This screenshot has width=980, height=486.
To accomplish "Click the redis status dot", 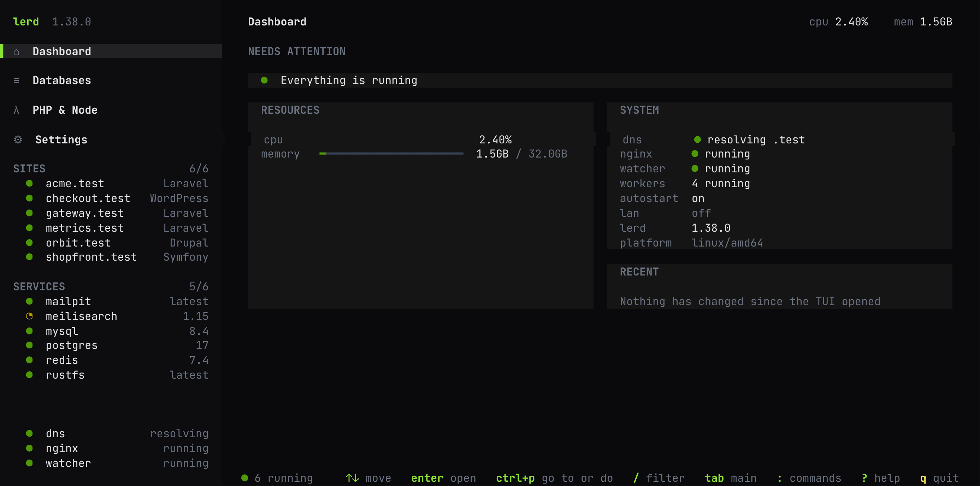I will pos(29,360).
